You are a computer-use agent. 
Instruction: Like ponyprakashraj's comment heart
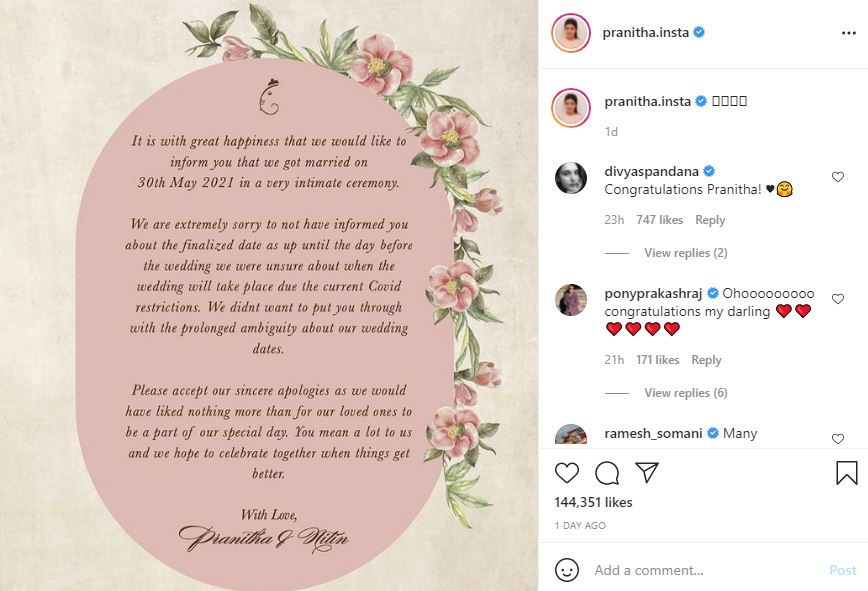coord(838,299)
